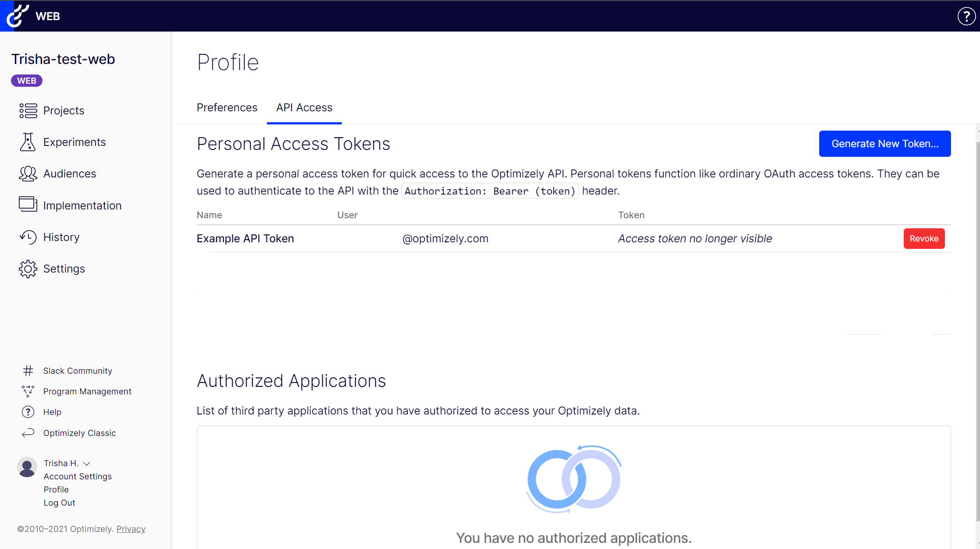Click the Experiments flask icon
The height and width of the screenshot is (549, 980).
(x=28, y=142)
